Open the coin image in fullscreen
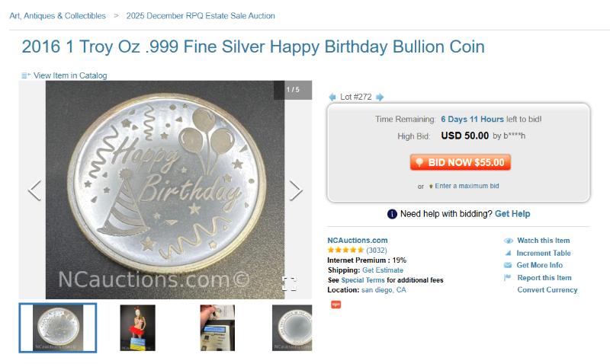The image size is (610, 364). [x=289, y=284]
